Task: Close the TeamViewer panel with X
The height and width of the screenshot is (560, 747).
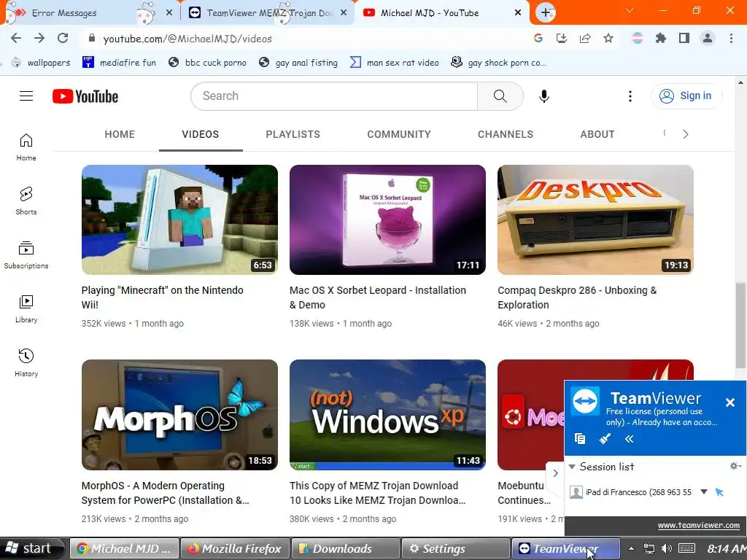Action: (x=729, y=402)
